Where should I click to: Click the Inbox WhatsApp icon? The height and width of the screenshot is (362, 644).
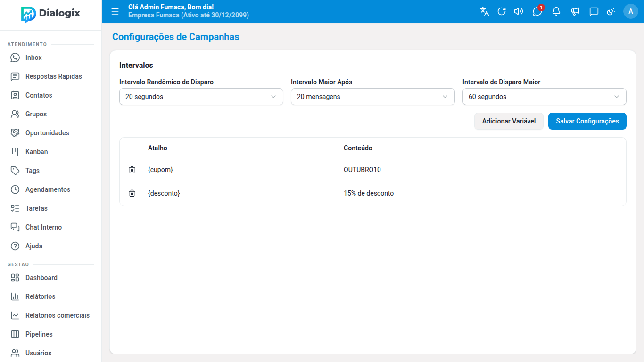[15, 58]
